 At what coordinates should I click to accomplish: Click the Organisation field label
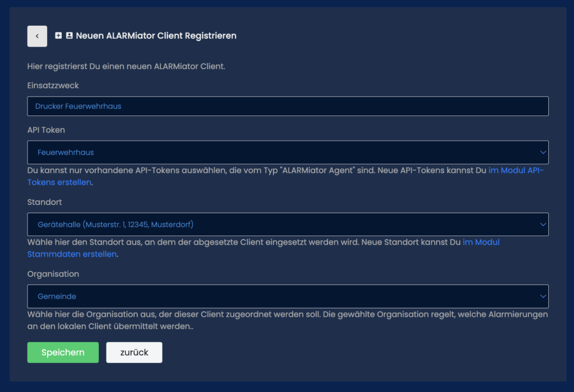pos(53,274)
